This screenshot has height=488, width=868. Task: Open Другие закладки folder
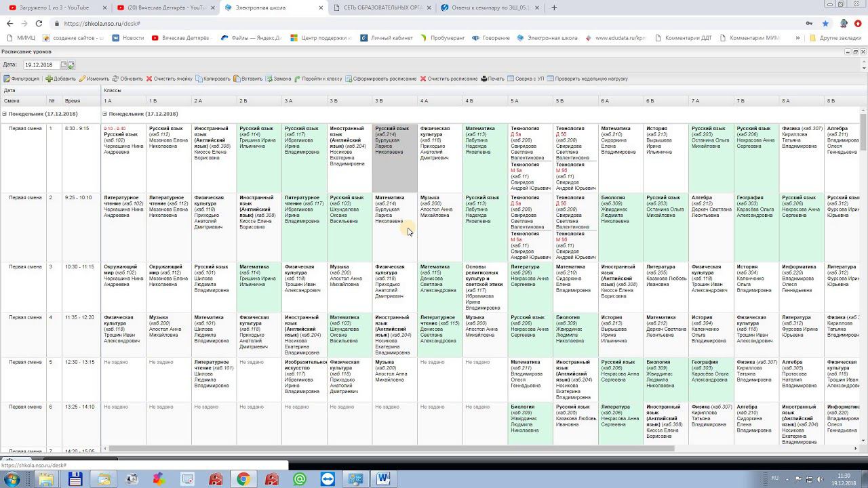(835, 38)
